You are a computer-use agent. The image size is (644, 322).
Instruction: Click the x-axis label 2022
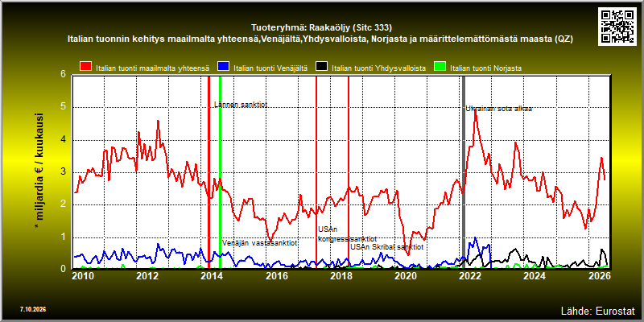(471, 277)
